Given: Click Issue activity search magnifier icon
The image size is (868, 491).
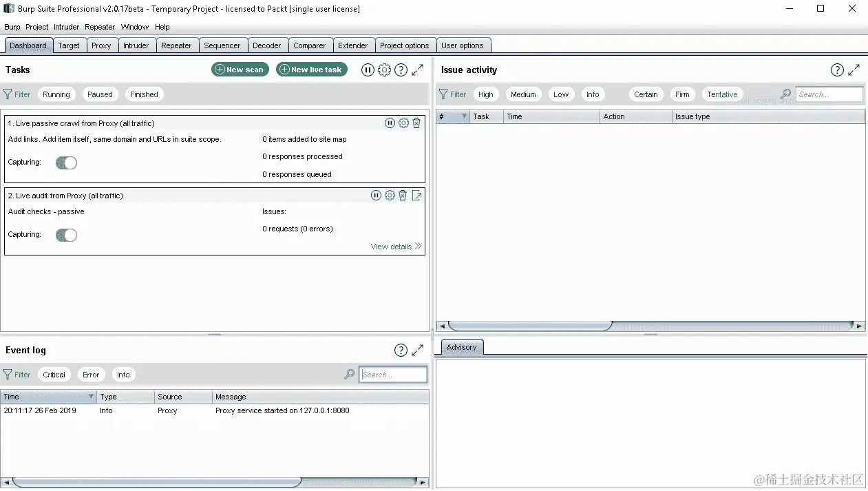Looking at the screenshot, I should coord(785,94).
